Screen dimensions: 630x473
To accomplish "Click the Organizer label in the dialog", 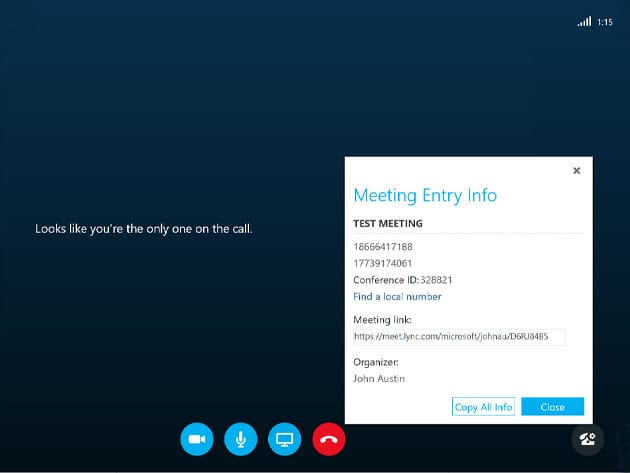I will click(x=376, y=362).
